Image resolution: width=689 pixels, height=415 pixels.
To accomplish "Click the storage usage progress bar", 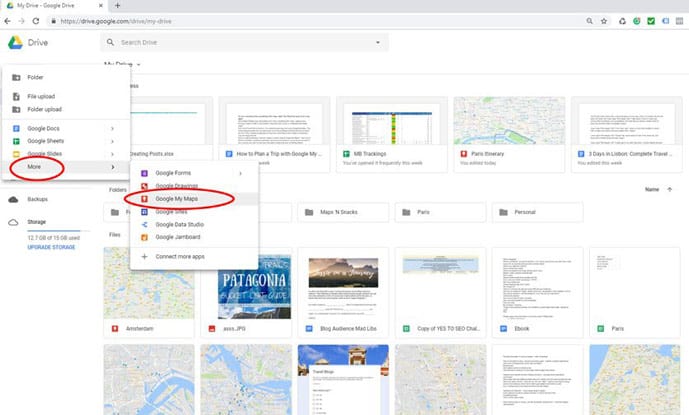I will tap(58, 230).
